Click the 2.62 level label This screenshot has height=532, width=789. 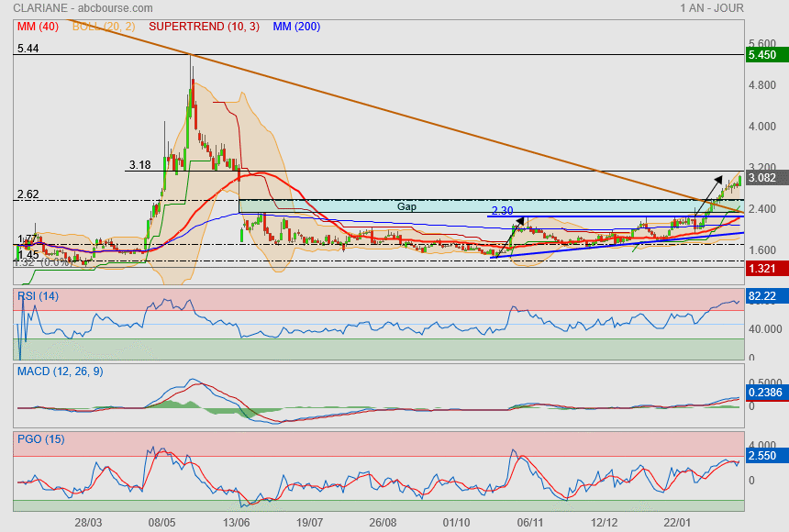[x=28, y=194]
